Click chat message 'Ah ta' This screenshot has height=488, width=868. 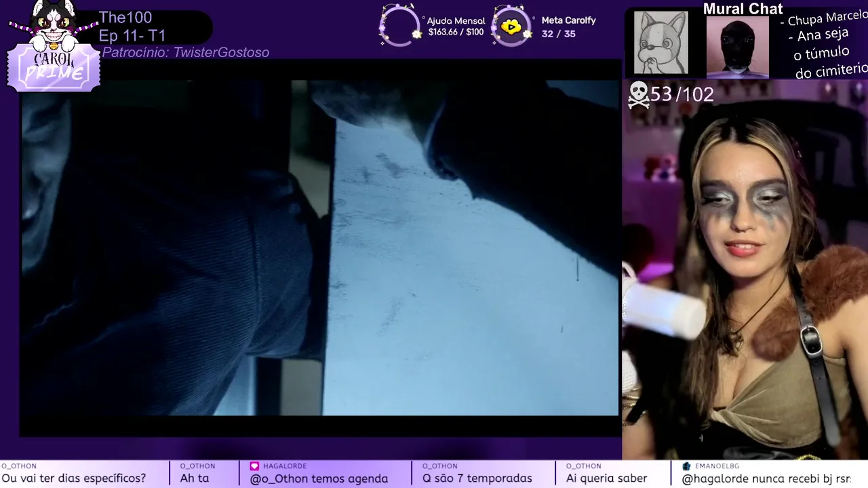(x=195, y=479)
